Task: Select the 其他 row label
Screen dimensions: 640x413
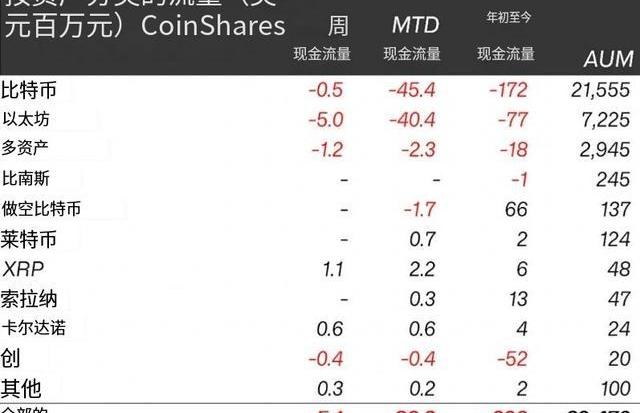Action: pos(22,387)
